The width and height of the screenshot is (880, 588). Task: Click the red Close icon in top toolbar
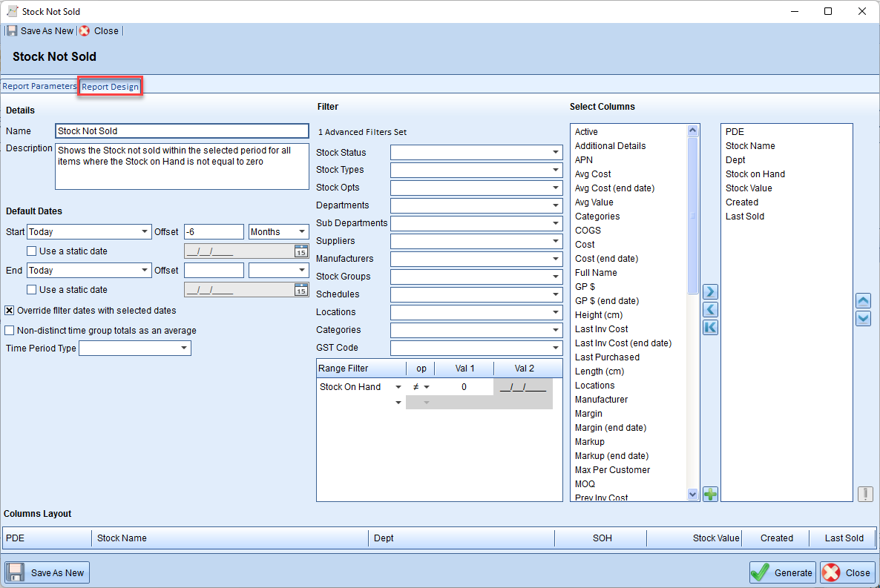pos(84,31)
